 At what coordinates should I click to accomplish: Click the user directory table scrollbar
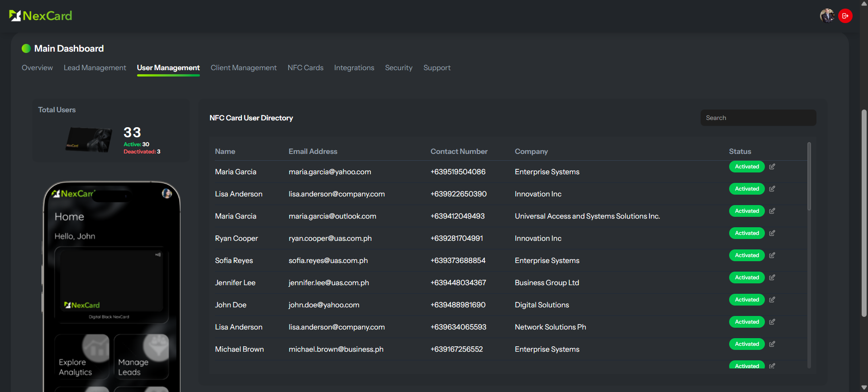click(809, 177)
